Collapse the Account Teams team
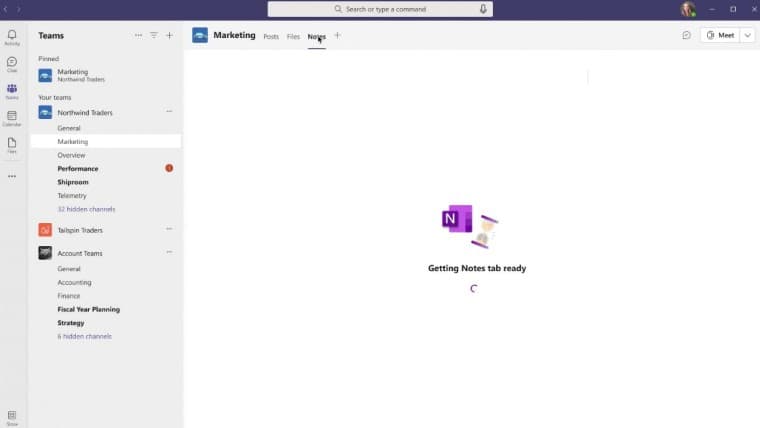 tap(80, 254)
